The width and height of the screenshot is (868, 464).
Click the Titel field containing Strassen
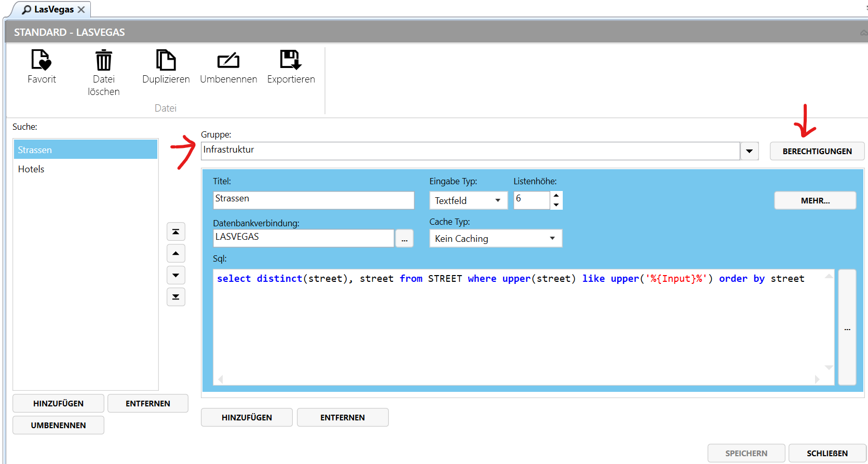point(314,200)
